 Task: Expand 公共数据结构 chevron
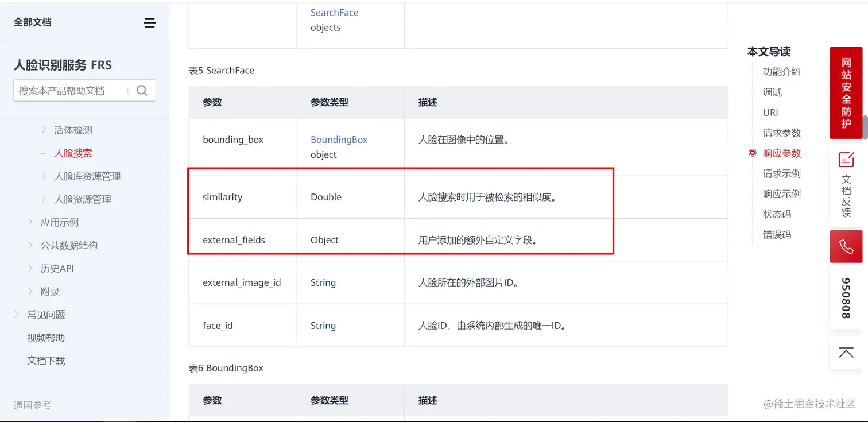click(31, 245)
